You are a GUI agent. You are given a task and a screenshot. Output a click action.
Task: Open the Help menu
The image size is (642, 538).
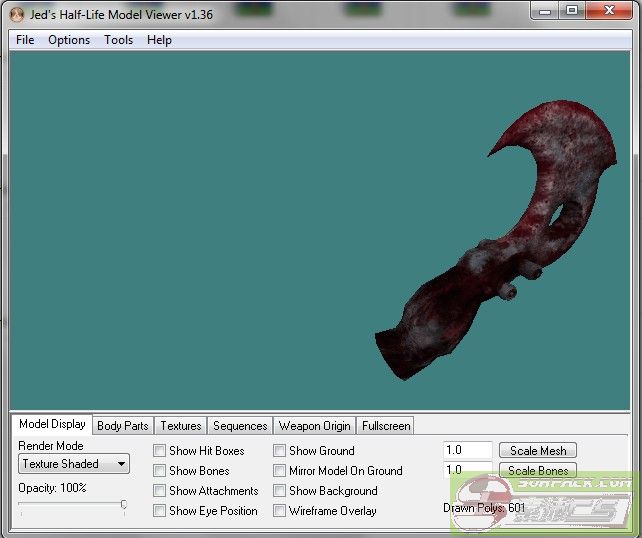159,40
